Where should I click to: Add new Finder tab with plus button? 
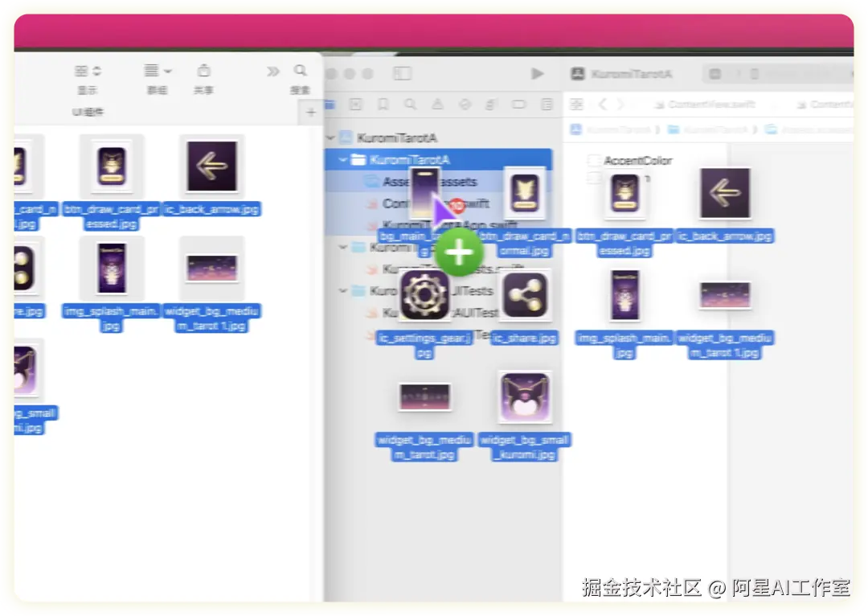tap(310, 113)
